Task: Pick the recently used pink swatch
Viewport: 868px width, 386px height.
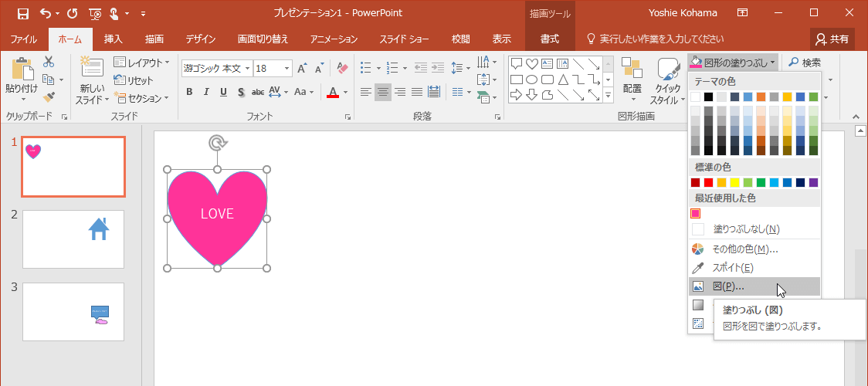Action: (x=695, y=214)
